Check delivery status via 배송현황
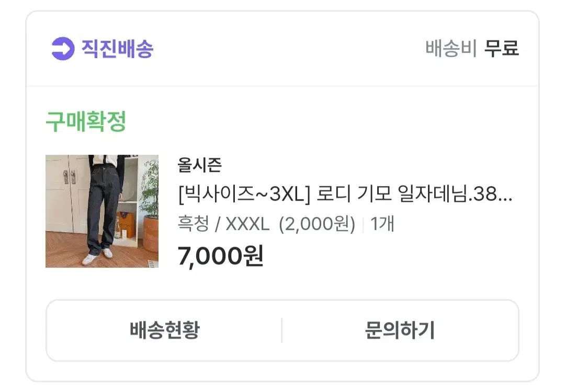The height and width of the screenshot is (392, 565). [164, 330]
